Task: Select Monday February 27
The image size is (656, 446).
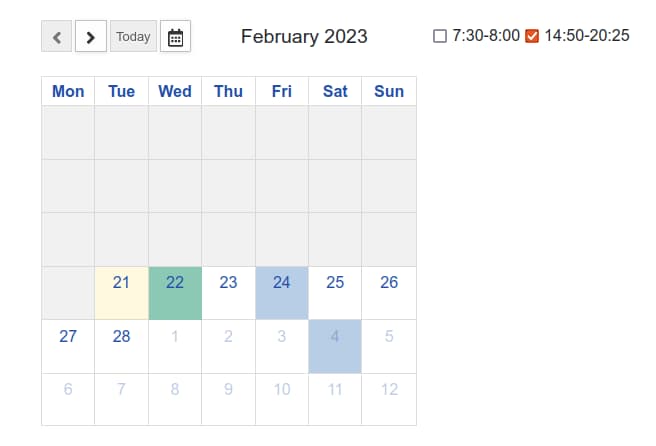Action: coord(68,346)
